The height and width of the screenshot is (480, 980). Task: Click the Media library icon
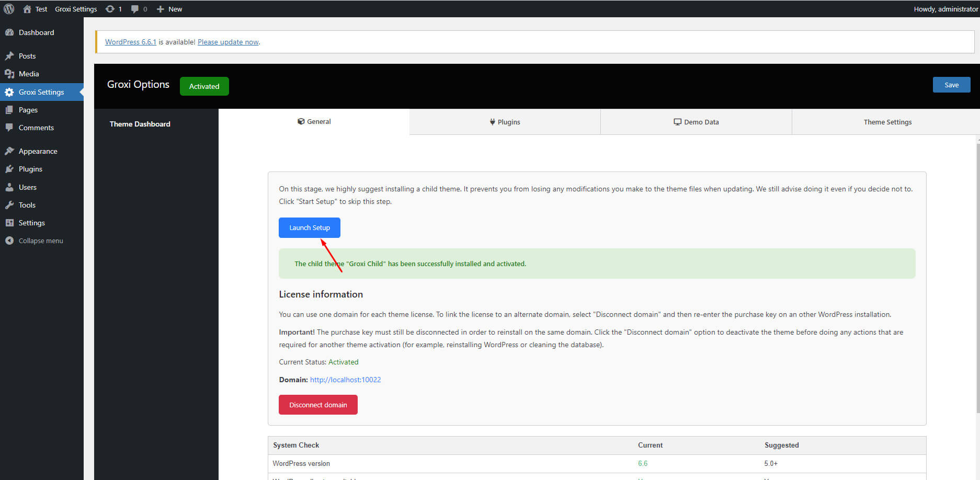9,74
